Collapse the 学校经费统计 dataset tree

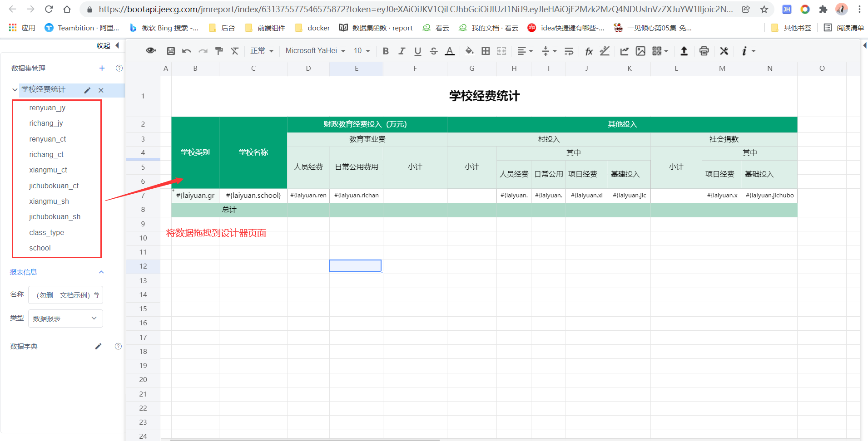(x=15, y=90)
